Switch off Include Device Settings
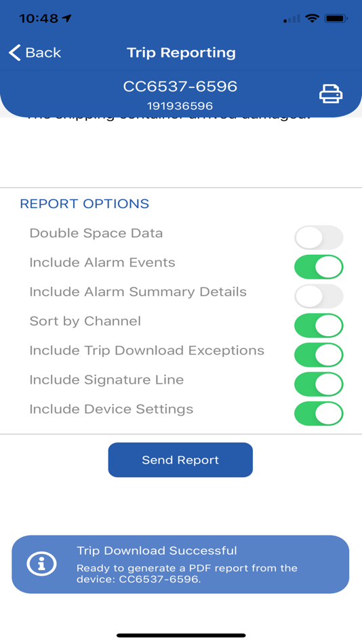Image resolution: width=362 pixels, height=644 pixels. pyautogui.click(x=319, y=414)
